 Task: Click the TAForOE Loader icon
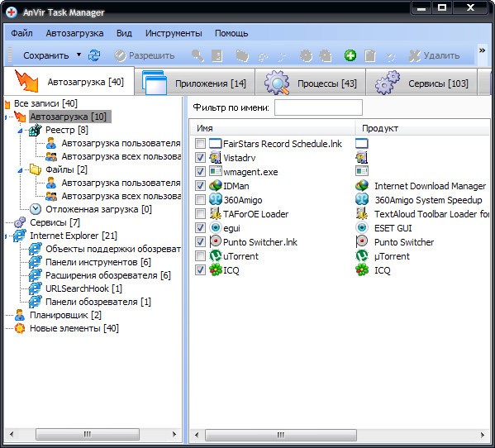216,214
